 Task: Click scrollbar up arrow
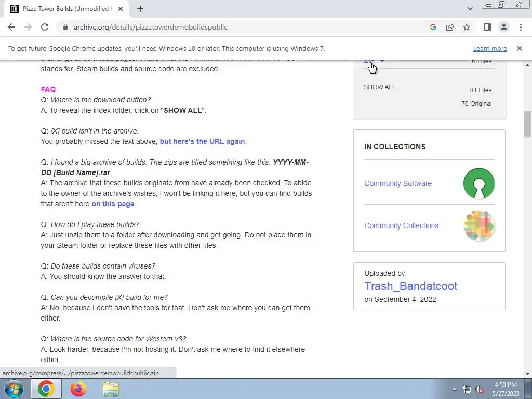click(x=527, y=64)
